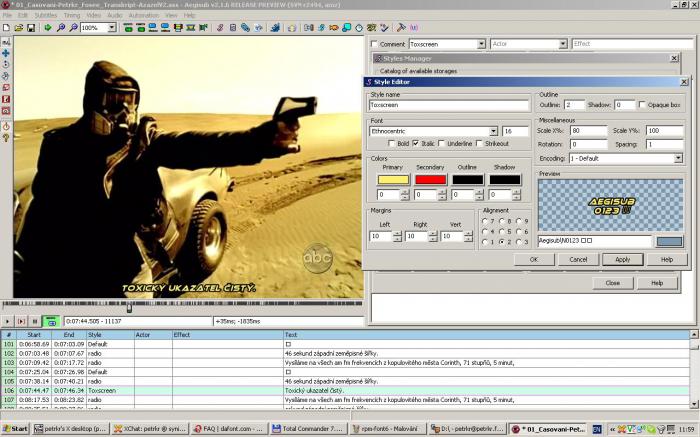Open the Audio menu
This screenshot has width=700, height=437.
click(115, 15)
